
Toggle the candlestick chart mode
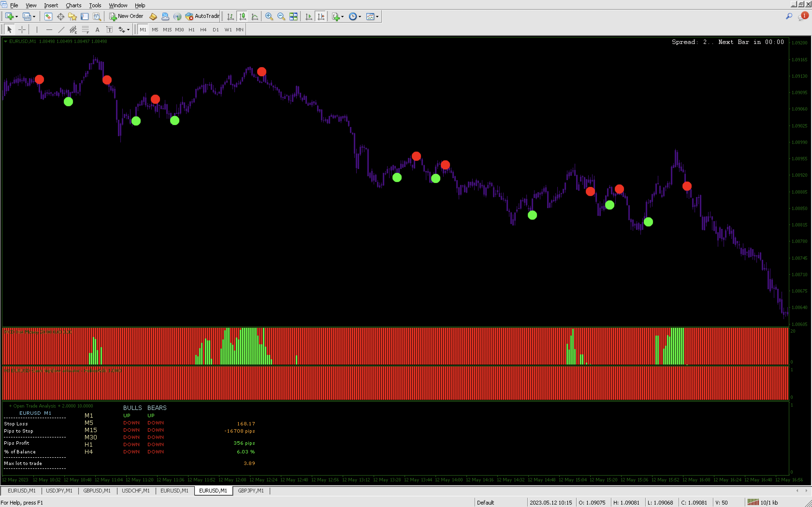coord(242,16)
